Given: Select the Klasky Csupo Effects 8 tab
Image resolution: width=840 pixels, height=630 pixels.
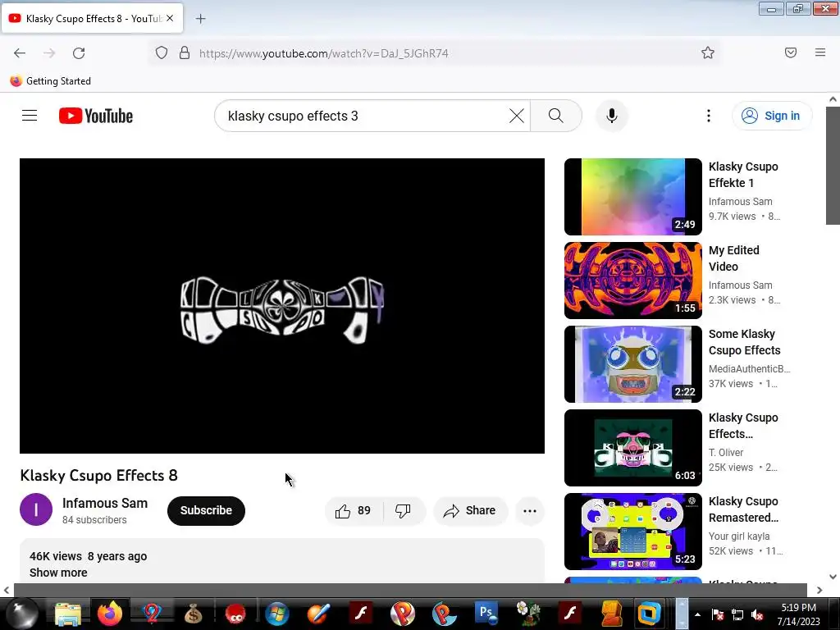Looking at the screenshot, I should coord(94,19).
